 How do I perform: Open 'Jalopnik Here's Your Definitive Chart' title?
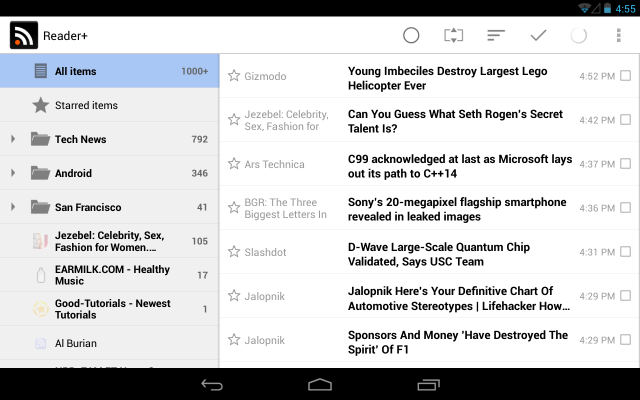(459, 298)
